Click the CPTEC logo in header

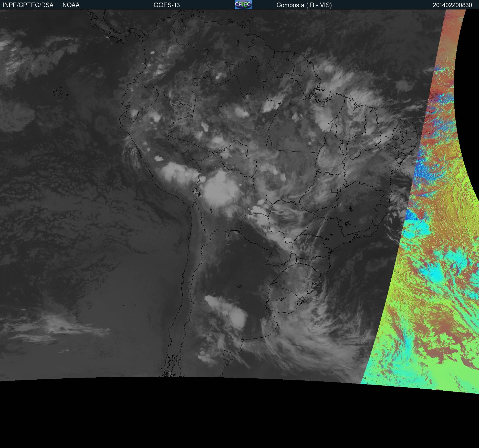pos(243,5)
